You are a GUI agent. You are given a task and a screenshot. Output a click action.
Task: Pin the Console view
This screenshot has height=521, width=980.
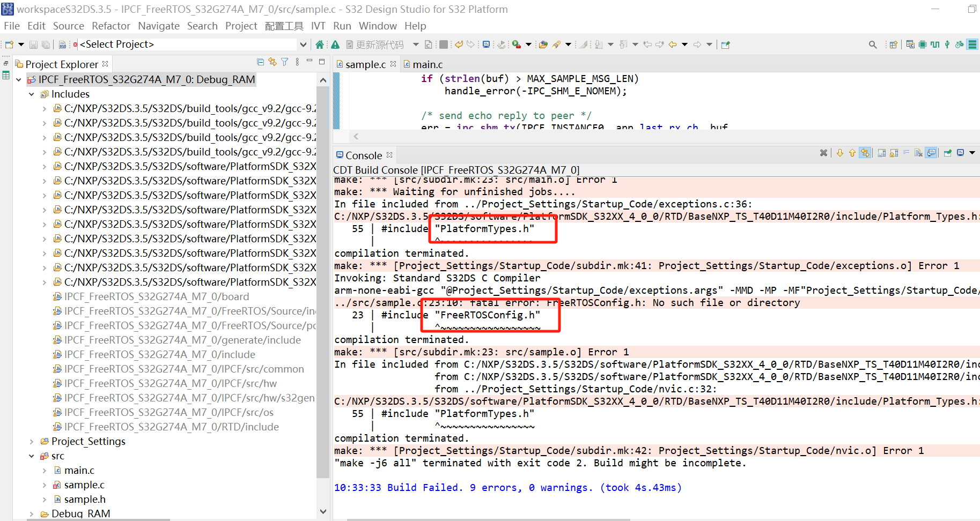coord(947,153)
